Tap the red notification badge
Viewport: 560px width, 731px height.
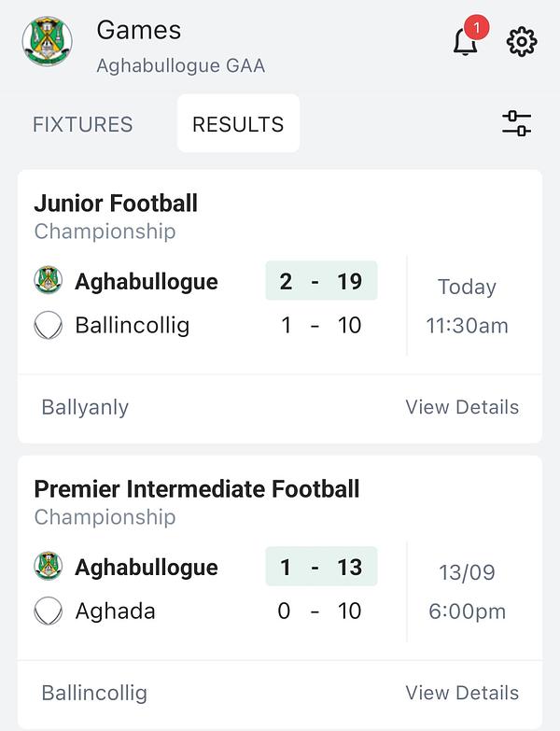[476, 27]
